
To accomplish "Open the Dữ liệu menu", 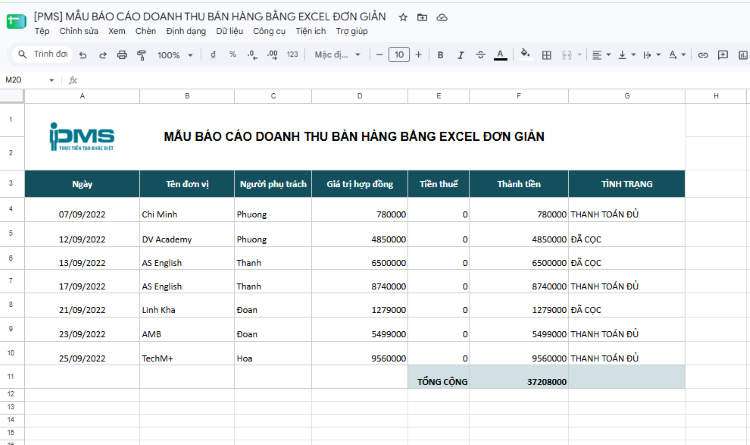I will tap(230, 31).
